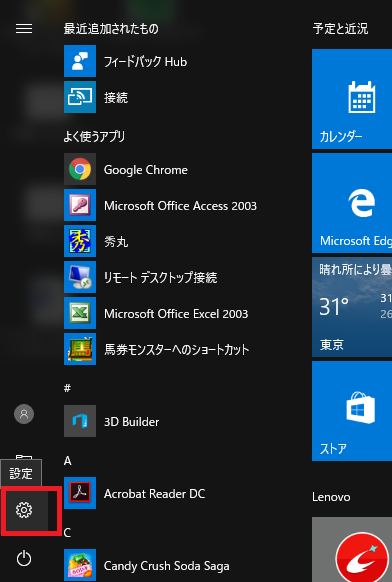Open the Microsoft Edge tile
The width and height of the screenshot is (392, 582).
(x=352, y=203)
